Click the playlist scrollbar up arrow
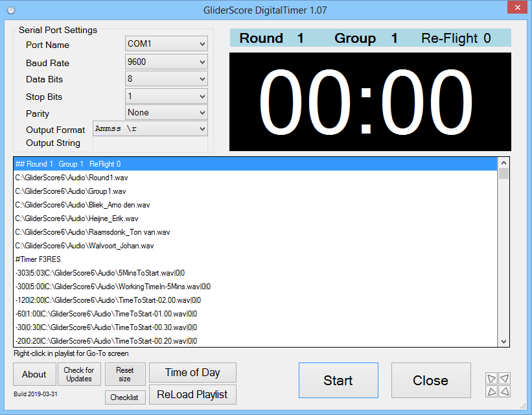The image size is (532, 415). point(503,163)
